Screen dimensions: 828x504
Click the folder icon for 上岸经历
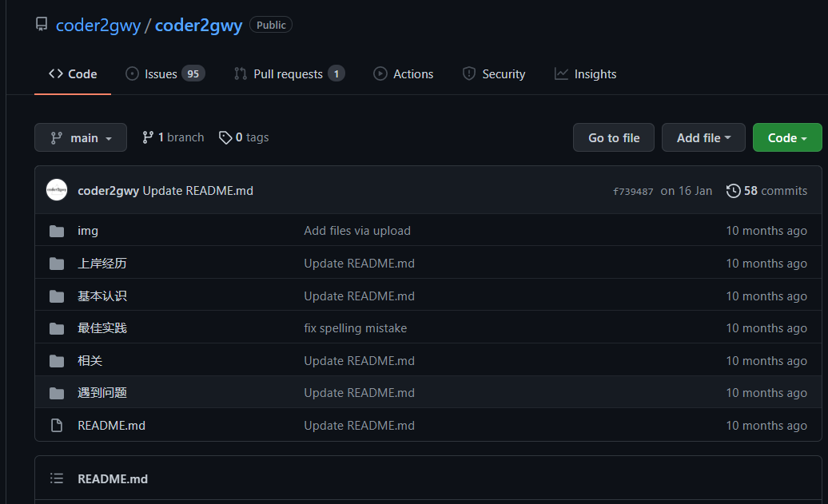coord(57,264)
